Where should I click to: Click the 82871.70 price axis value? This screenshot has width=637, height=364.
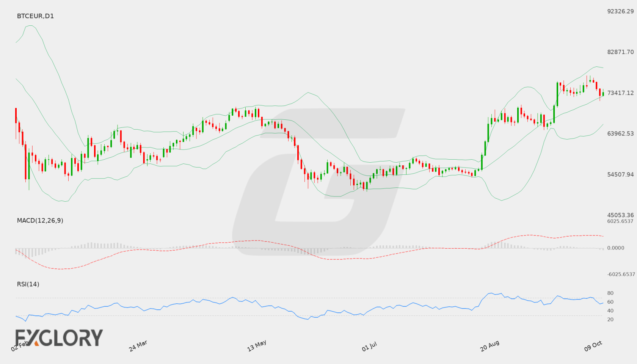coord(620,52)
